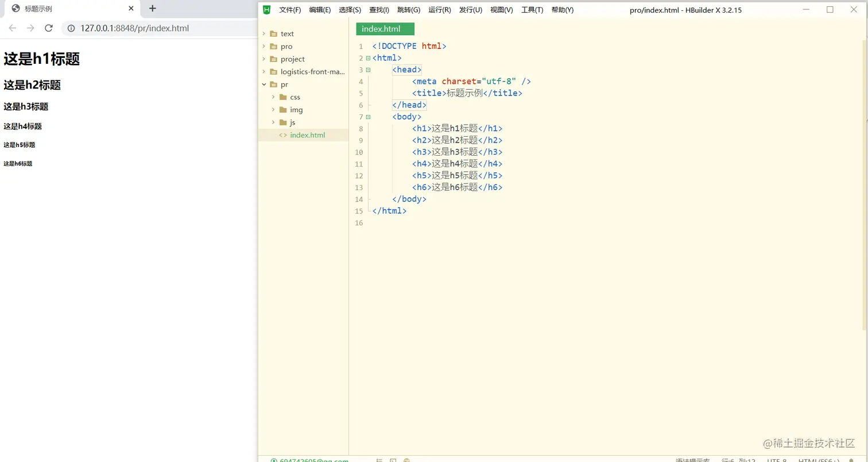Expand the text folder arrow
This screenshot has height=462, width=868.
263,34
